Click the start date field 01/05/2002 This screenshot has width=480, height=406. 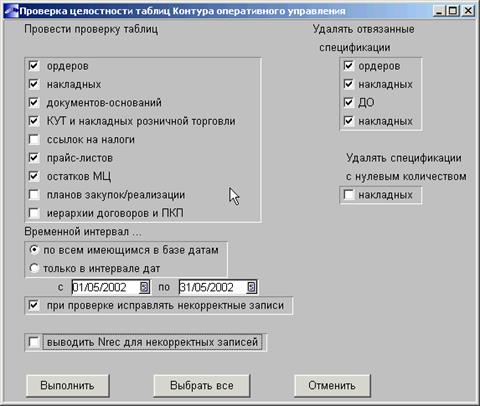click(x=105, y=287)
